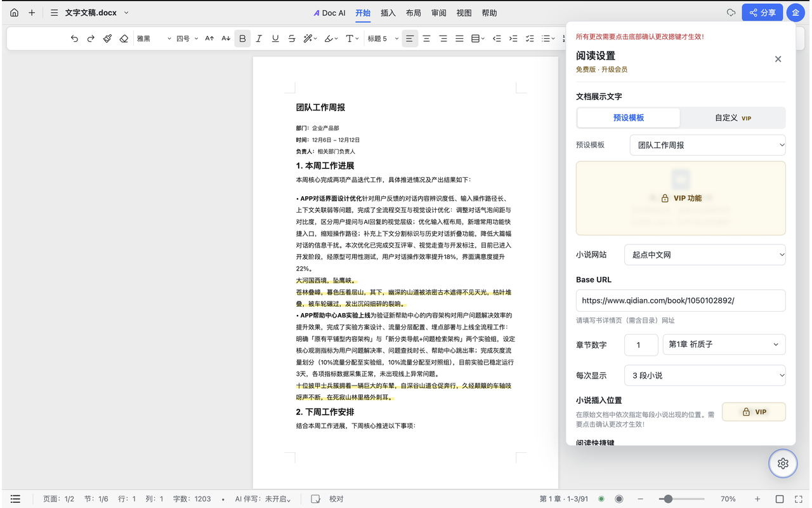The height and width of the screenshot is (508, 812).
Task: Open the 小说网站 dropdown 起点中文网
Action: tap(705, 255)
